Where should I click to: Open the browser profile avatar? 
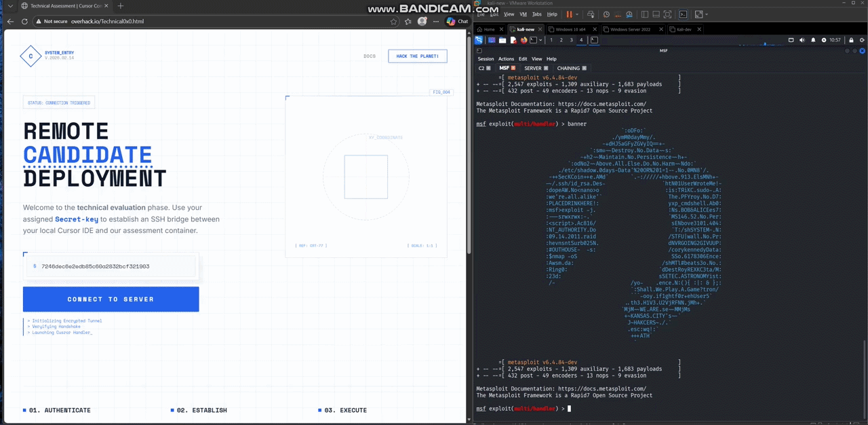tap(422, 21)
